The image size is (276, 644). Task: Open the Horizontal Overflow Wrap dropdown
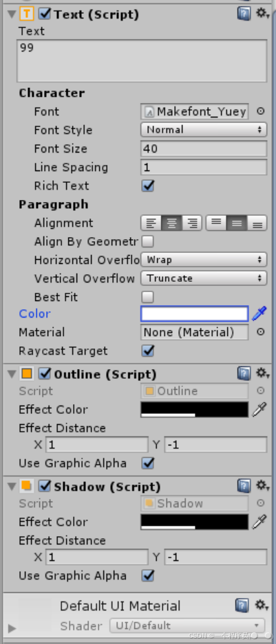coord(204,260)
